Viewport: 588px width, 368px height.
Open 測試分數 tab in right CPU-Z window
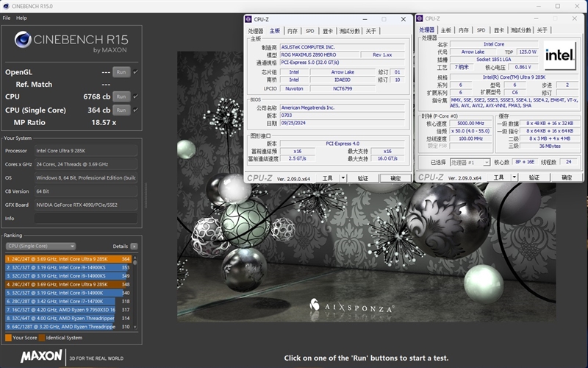[x=521, y=30]
